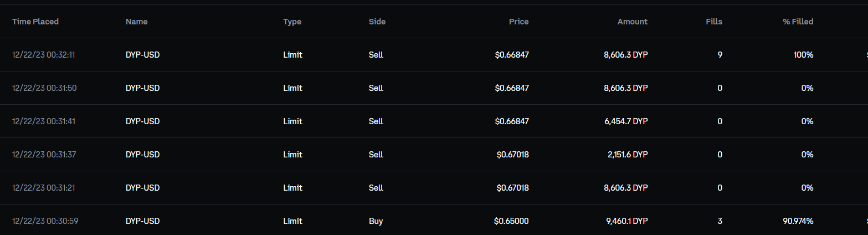Select the order placed at 00:31:37
This screenshot has height=235, width=868.
[x=43, y=155]
